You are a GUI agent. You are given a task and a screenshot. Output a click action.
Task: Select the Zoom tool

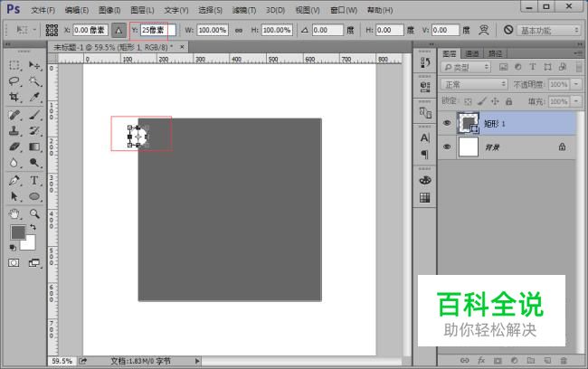coord(34,213)
